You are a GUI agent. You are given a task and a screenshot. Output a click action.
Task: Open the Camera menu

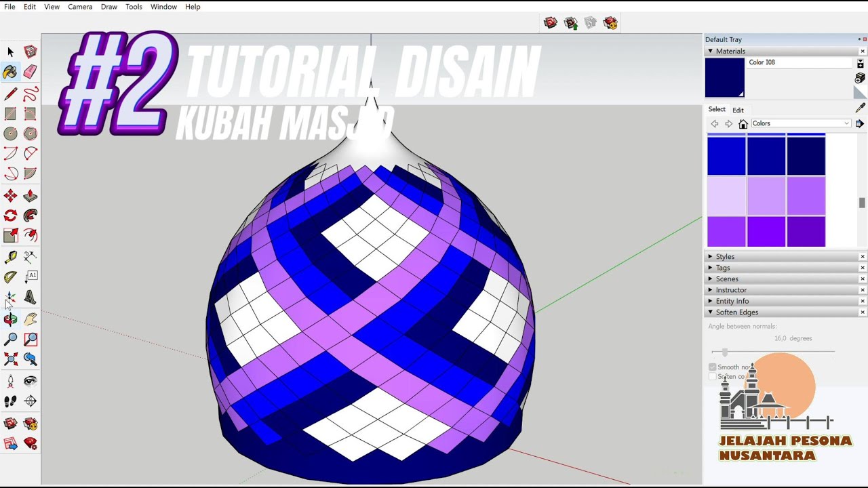[80, 7]
